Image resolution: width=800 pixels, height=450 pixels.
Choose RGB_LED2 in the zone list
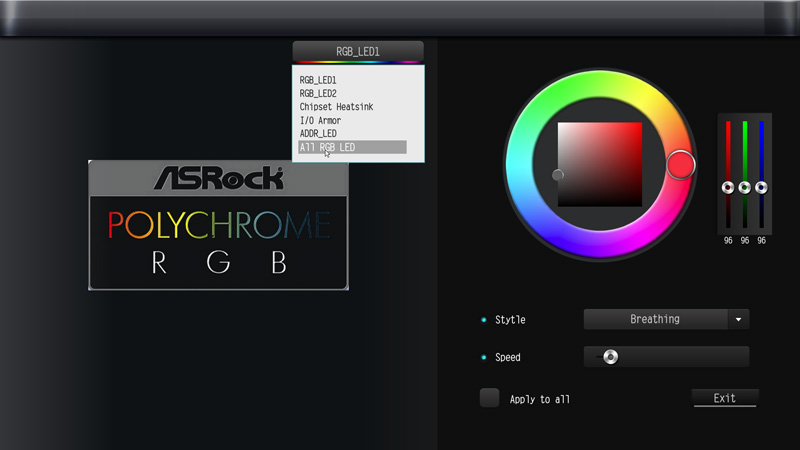coord(318,93)
